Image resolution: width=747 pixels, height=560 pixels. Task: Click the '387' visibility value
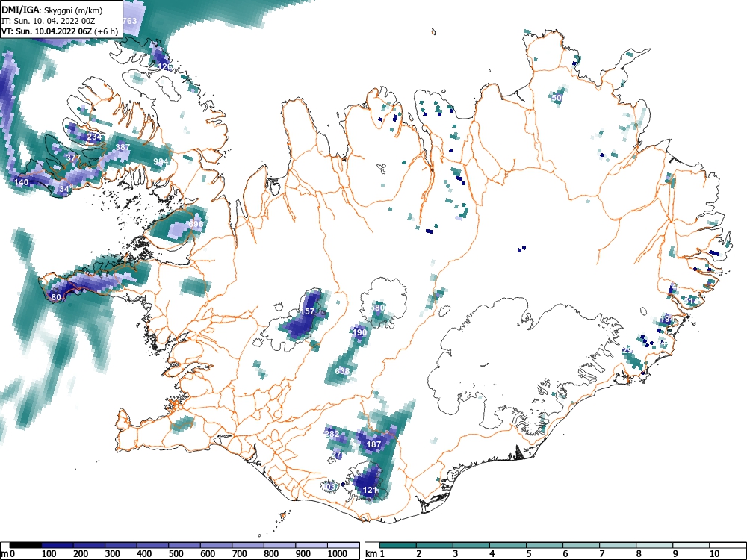(x=123, y=147)
